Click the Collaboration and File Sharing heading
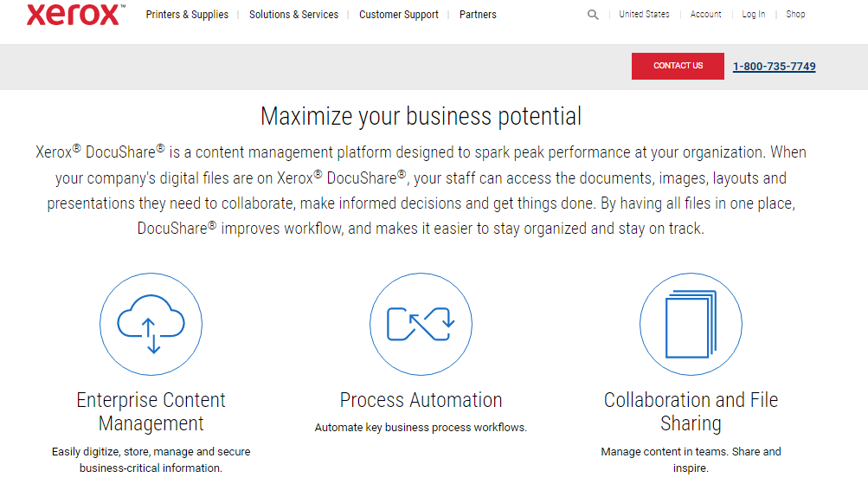Viewport: 868px width, 497px height. [x=691, y=411]
